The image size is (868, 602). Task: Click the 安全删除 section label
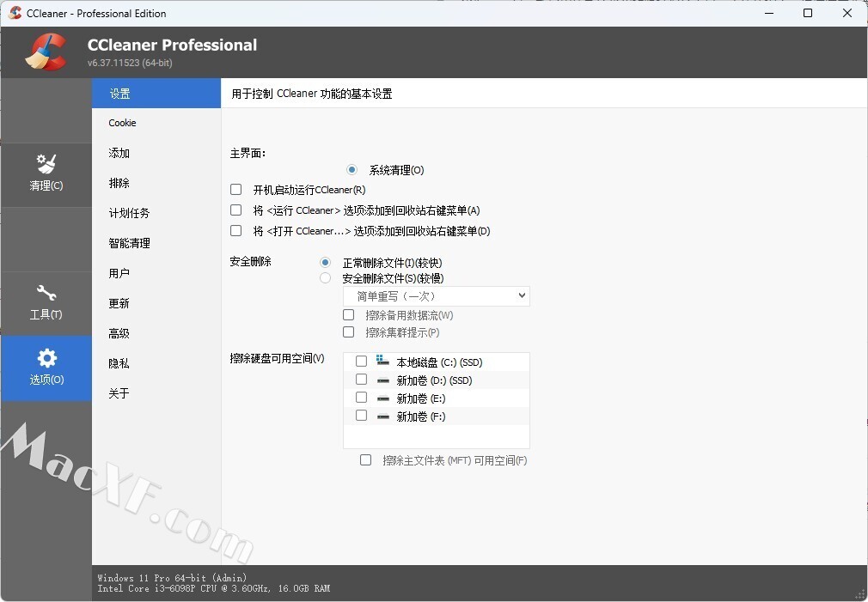coord(250,261)
